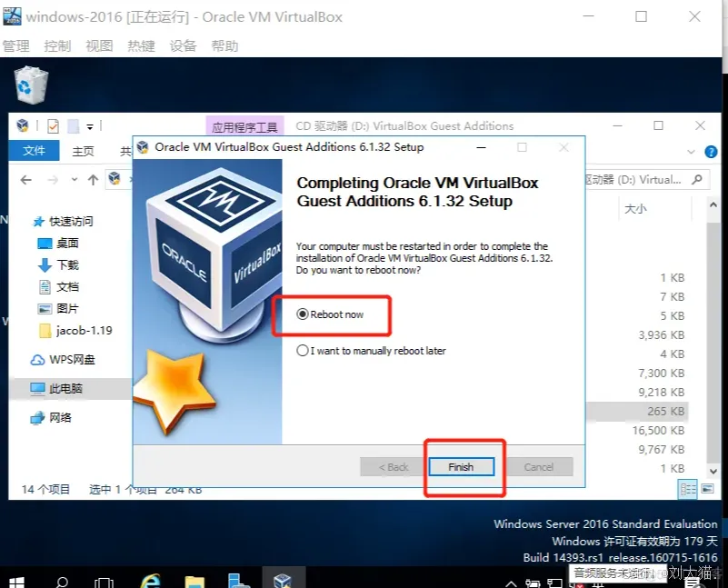Screen dimensions: 728x588
Task: Go back in Explorer navigation
Action: tap(26, 180)
